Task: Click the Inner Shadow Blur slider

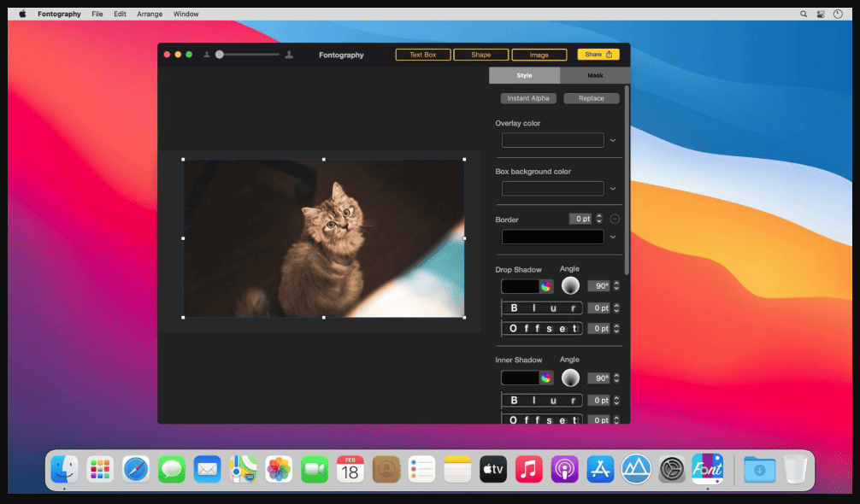Action: click(x=542, y=400)
